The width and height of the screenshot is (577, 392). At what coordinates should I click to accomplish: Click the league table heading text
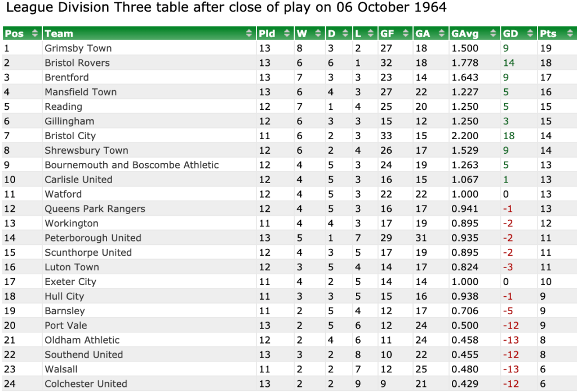tap(226, 8)
